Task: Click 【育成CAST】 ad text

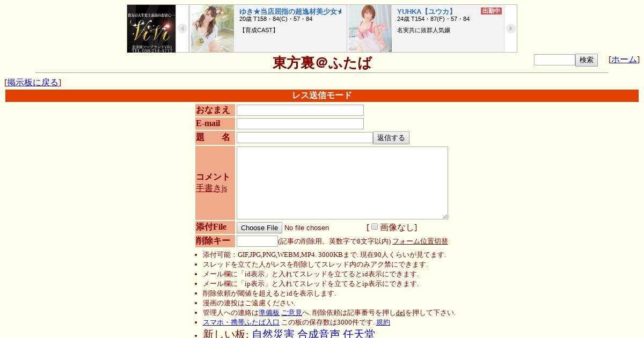Action: point(259,30)
